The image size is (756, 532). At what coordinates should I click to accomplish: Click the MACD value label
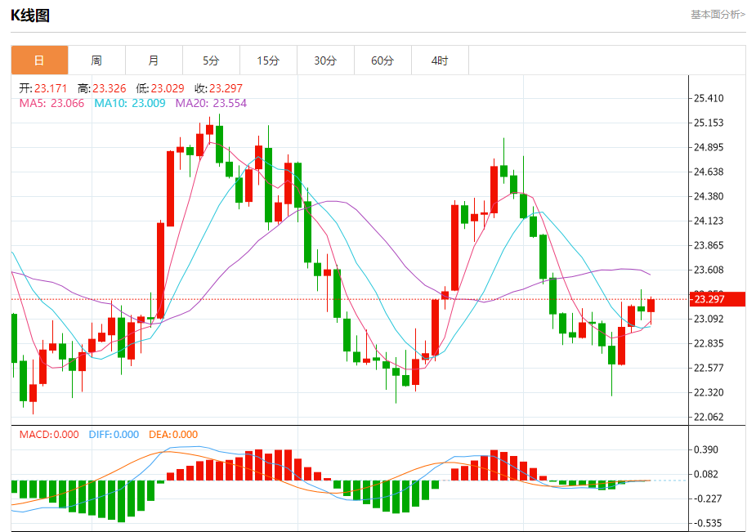point(49,435)
